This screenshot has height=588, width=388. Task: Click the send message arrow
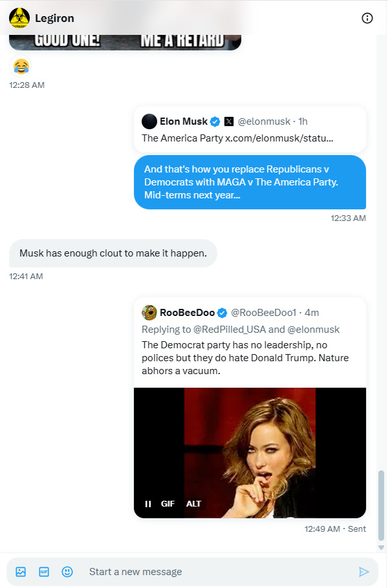pyautogui.click(x=363, y=572)
